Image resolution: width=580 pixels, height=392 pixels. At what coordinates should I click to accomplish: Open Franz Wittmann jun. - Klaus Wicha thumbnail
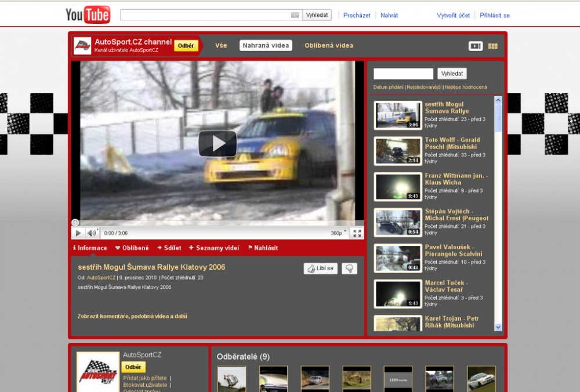pos(398,186)
